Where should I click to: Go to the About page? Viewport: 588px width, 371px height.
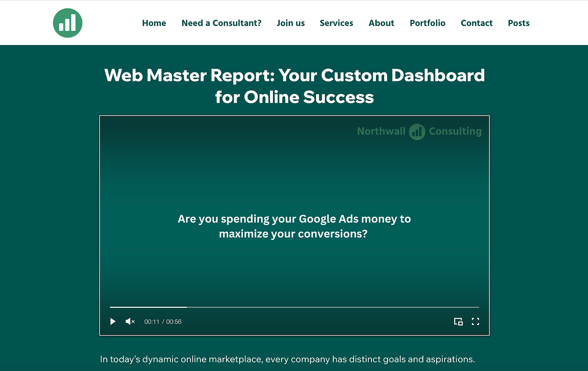(382, 23)
